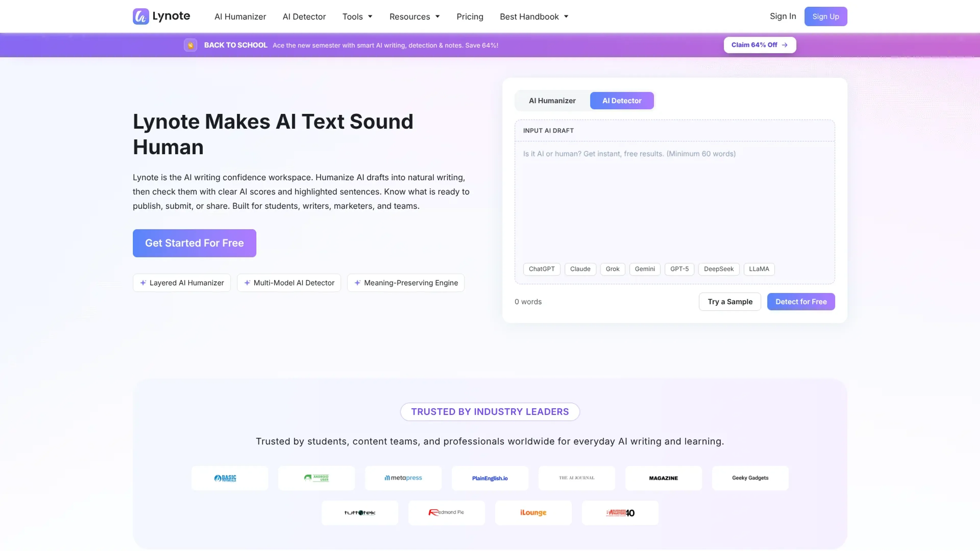The height and width of the screenshot is (551, 980).
Task: Open the Basic Tutorials partner logo
Action: pos(229,478)
